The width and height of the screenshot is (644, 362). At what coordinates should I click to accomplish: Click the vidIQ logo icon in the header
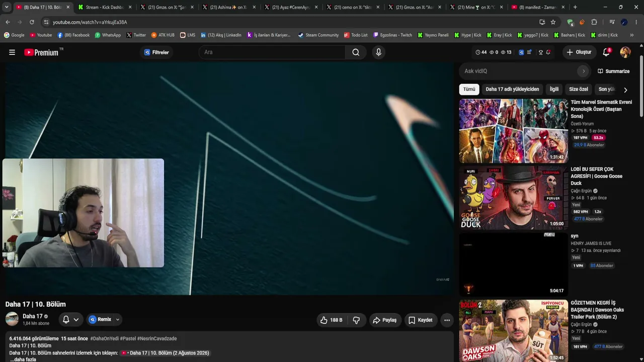[x=521, y=52]
